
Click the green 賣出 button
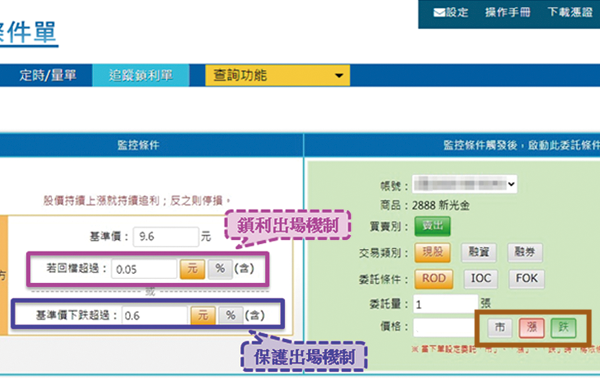click(x=432, y=226)
